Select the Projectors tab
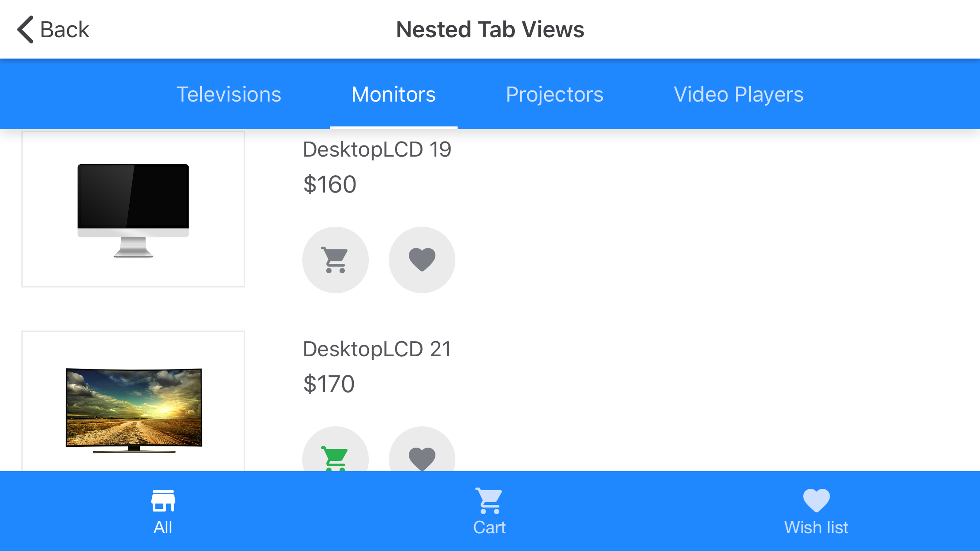The image size is (980, 551). tap(554, 94)
